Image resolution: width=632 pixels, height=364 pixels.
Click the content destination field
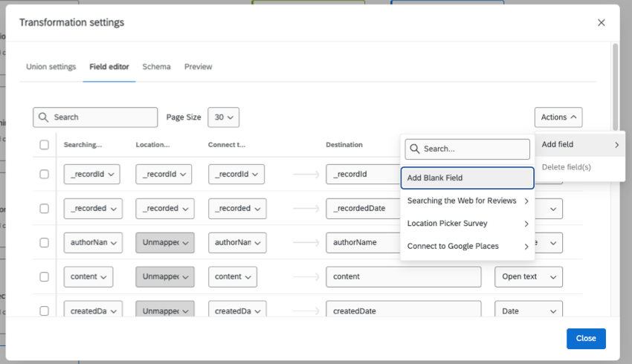pos(404,276)
